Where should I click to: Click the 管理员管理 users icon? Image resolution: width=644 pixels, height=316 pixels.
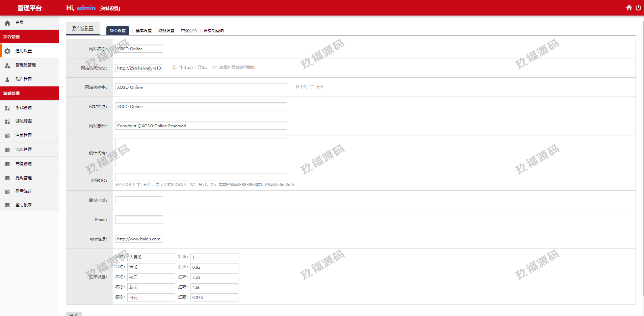pyautogui.click(x=7, y=65)
